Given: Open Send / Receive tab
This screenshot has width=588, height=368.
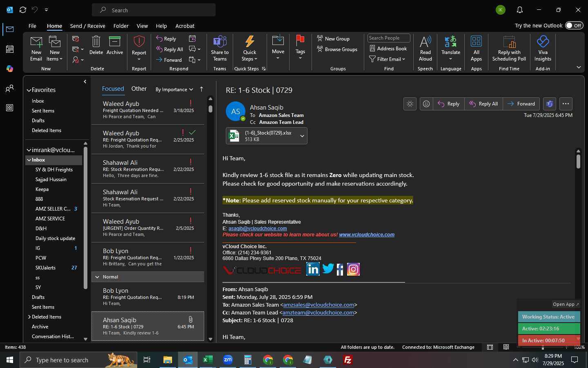Looking at the screenshot, I should [87, 26].
